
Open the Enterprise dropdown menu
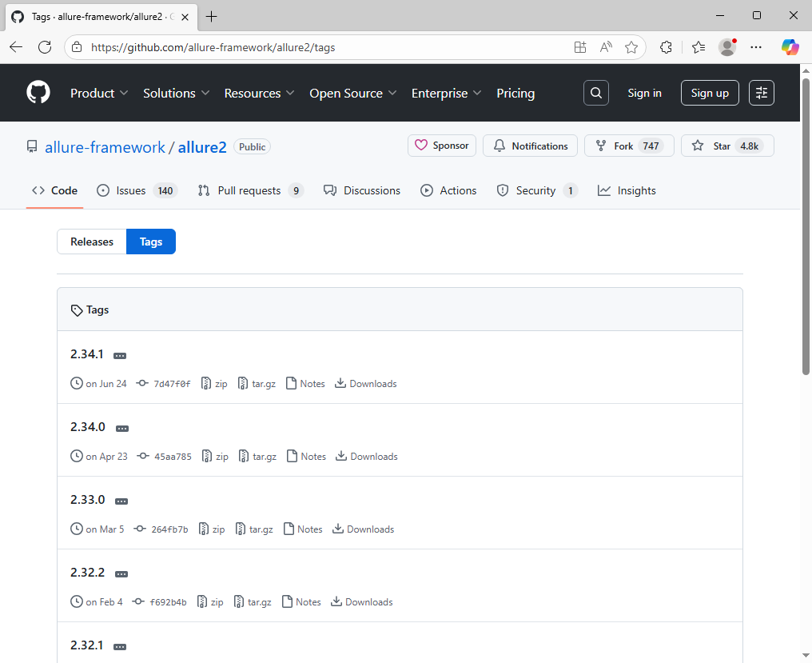click(446, 94)
